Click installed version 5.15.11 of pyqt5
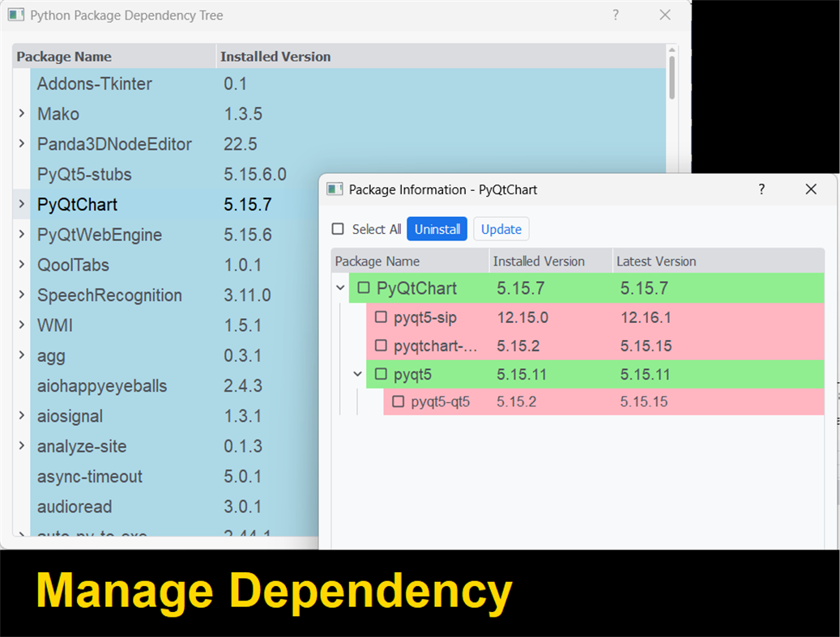The width and height of the screenshot is (840, 637). [x=521, y=374]
